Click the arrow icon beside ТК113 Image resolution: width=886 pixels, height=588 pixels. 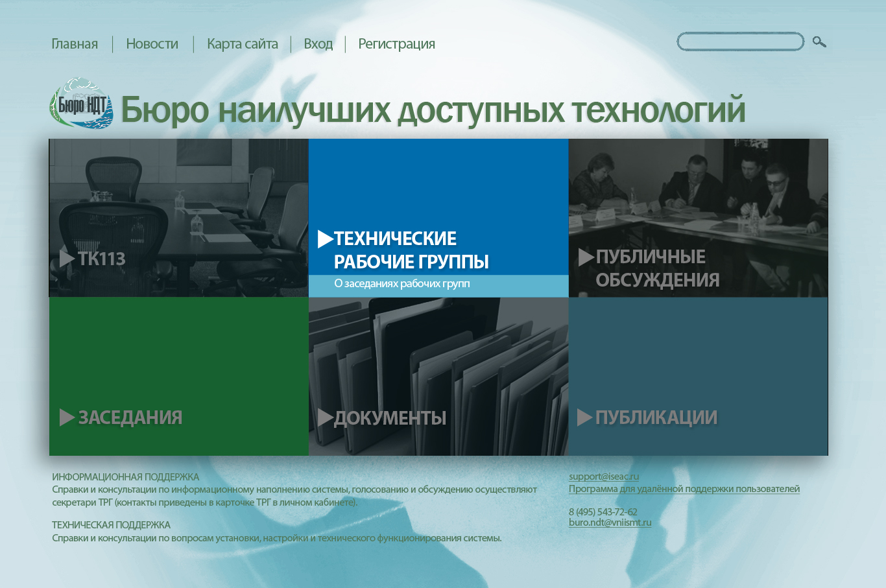67,258
